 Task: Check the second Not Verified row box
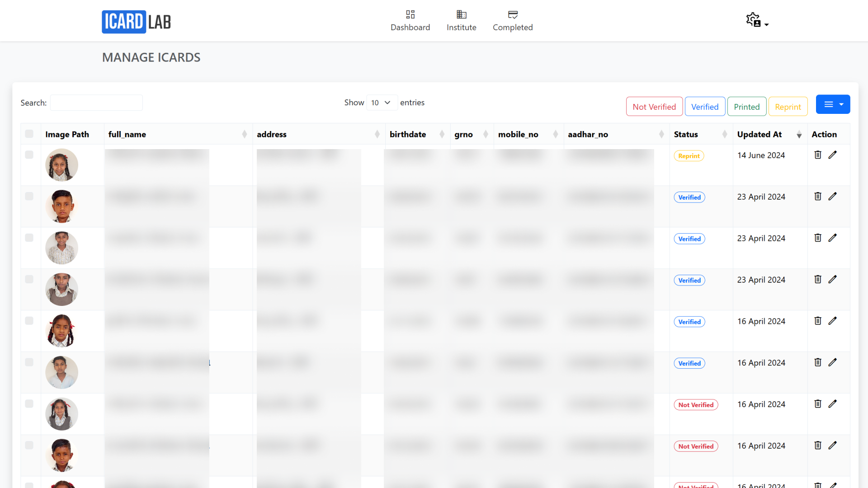29,446
